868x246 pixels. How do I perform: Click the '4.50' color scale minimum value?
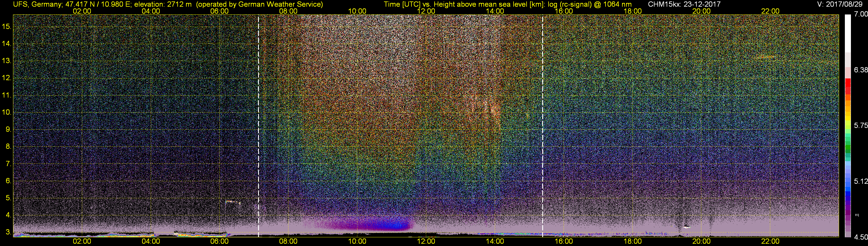(x=861, y=237)
